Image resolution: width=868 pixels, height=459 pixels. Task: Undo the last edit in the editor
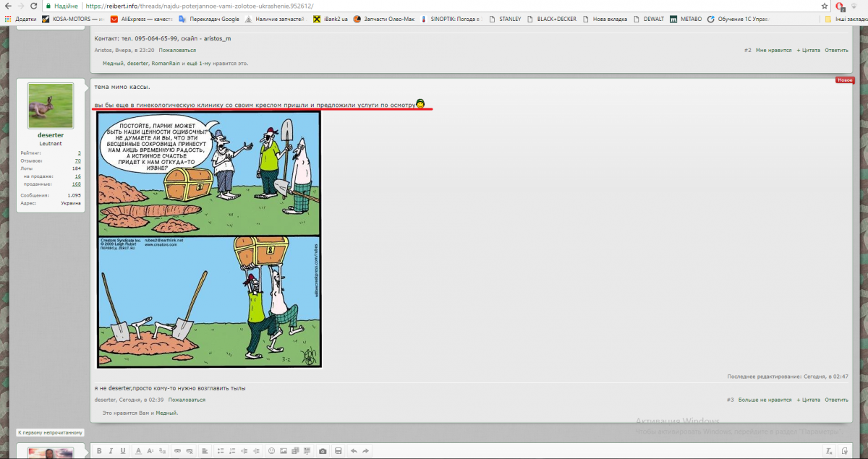354,451
